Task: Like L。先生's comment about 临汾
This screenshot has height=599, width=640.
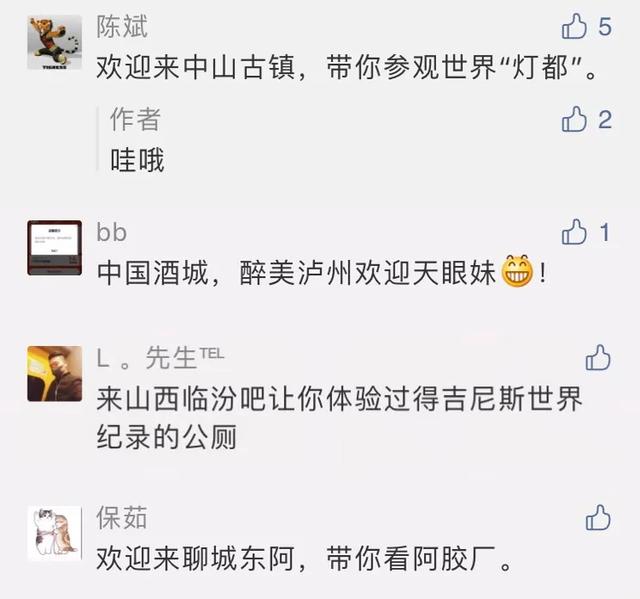Action: tap(598, 358)
